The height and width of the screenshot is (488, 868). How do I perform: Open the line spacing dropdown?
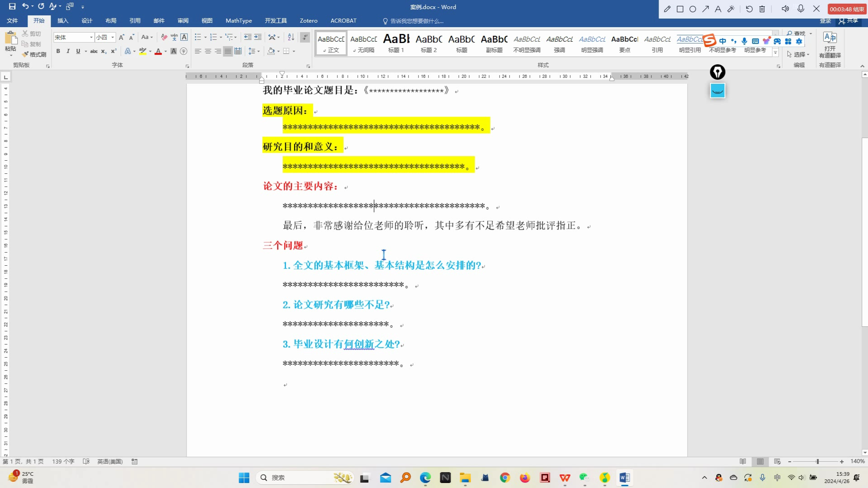pyautogui.click(x=254, y=51)
